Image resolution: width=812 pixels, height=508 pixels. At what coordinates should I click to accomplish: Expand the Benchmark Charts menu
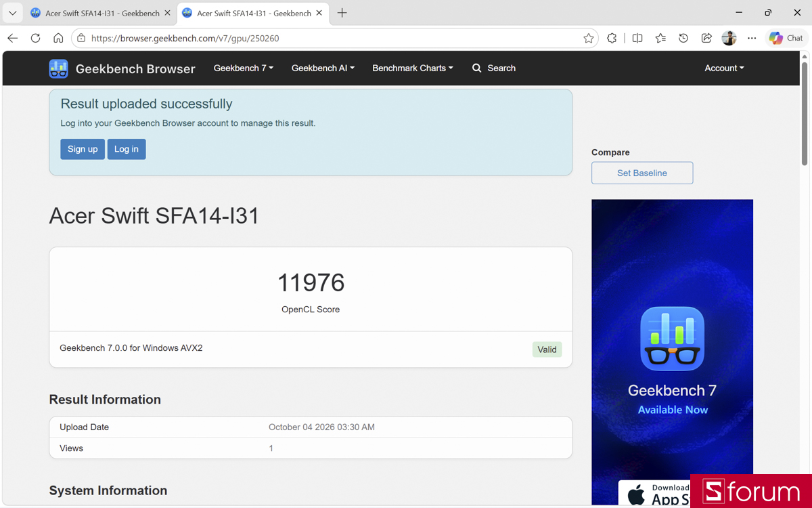click(x=413, y=68)
